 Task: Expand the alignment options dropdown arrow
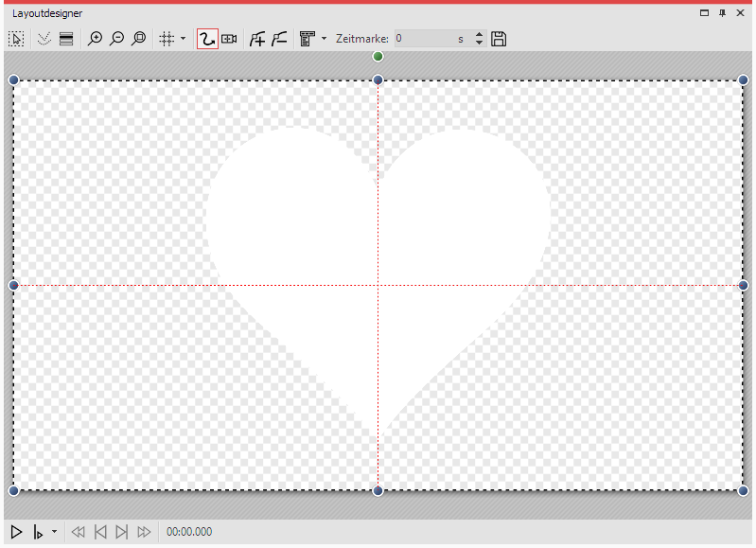coord(324,39)
